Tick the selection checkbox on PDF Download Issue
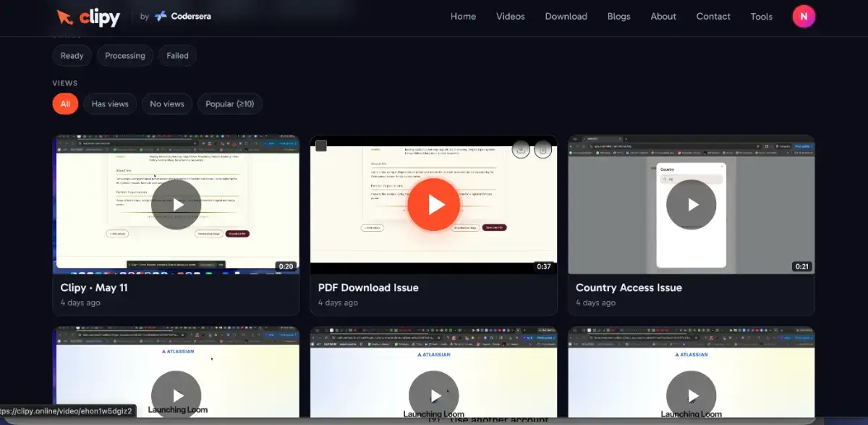Viewport: 868px width, 425px height. point(321,146)
